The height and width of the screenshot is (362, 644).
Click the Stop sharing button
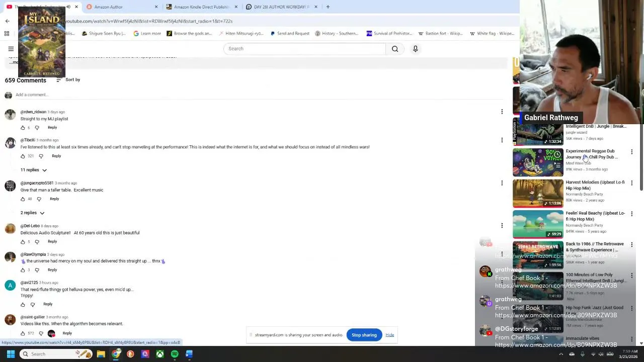tap(364, 335)
